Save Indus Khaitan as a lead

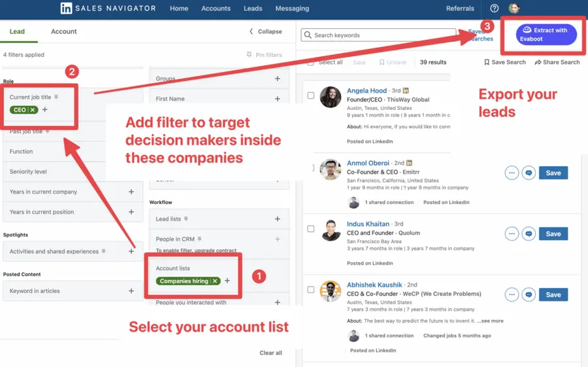(553, 234)
